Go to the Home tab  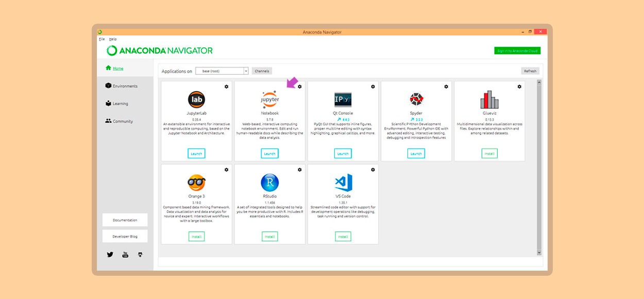click(x=125, y=68)
